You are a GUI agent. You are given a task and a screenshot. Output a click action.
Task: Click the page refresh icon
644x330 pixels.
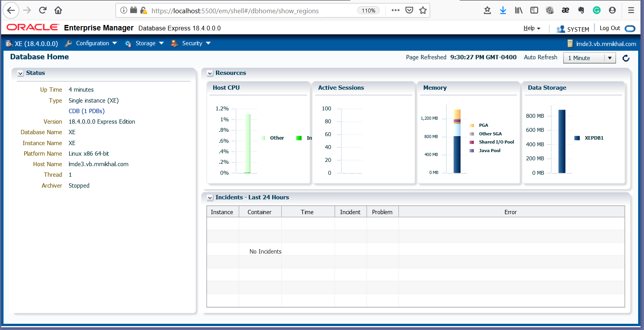tap(626, 58)
